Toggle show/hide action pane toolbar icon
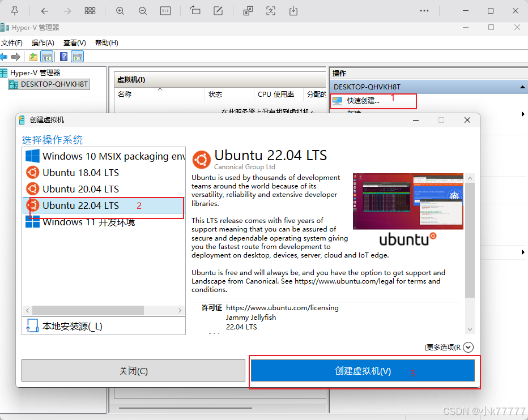Viewport: 528px width, 420px height. (78, 57)
